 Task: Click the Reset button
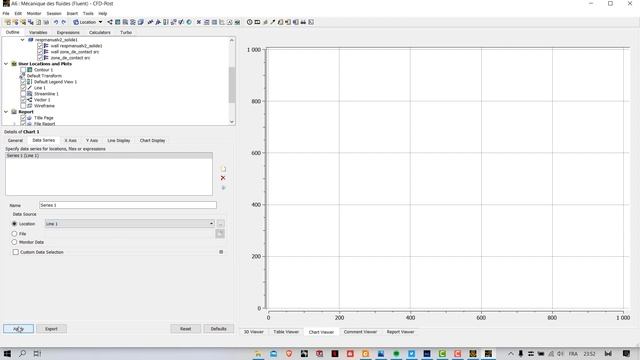tap(185, 329)
